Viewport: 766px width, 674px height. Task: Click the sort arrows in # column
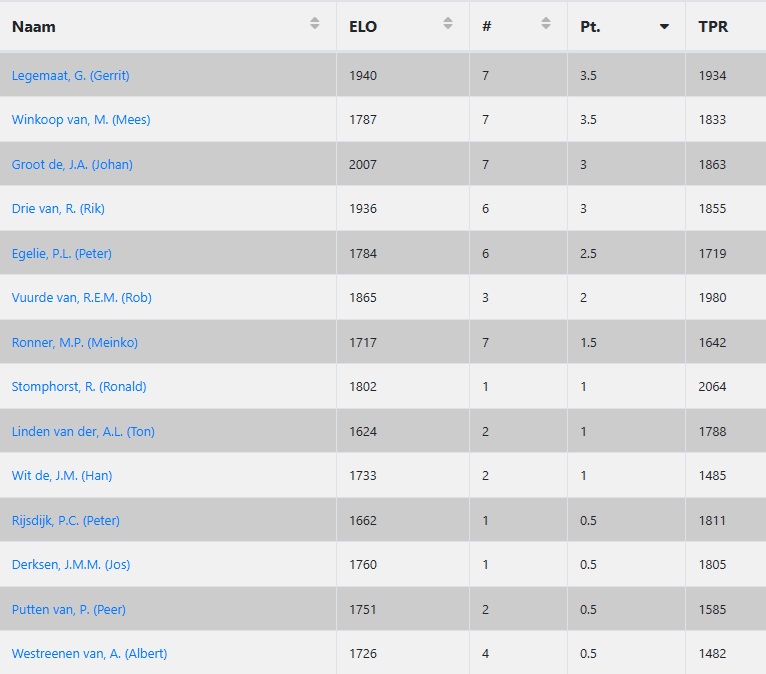click(546, 23)
